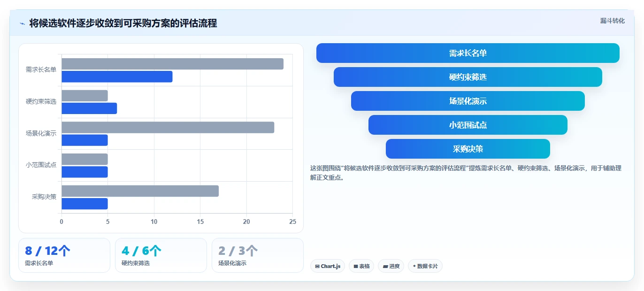Click the page title 将候选软件逐步收敛到可采购方案的评估流程
The height and width of the screenshot is (291, 644).
(123, 23)
